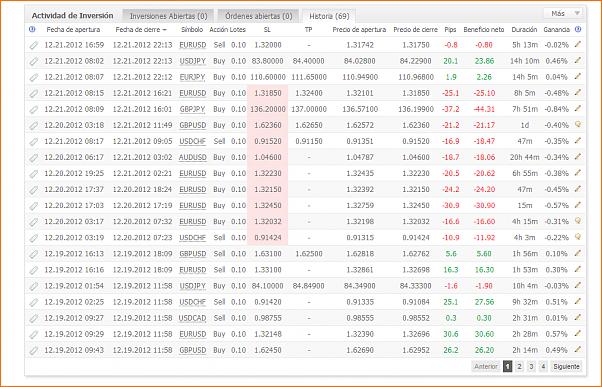Open the comment bubble on the EURUSD -16.60 row
602x387 pixels.
(x=578, y=221)
